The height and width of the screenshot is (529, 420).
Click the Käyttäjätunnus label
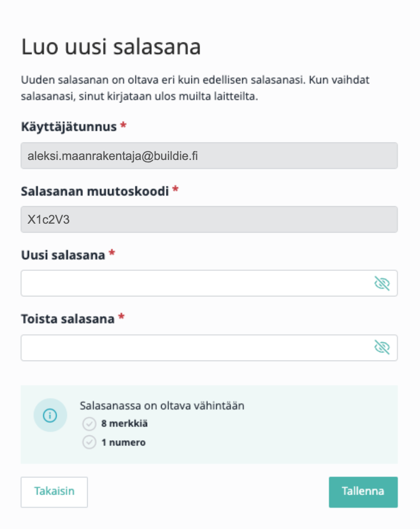69,127
